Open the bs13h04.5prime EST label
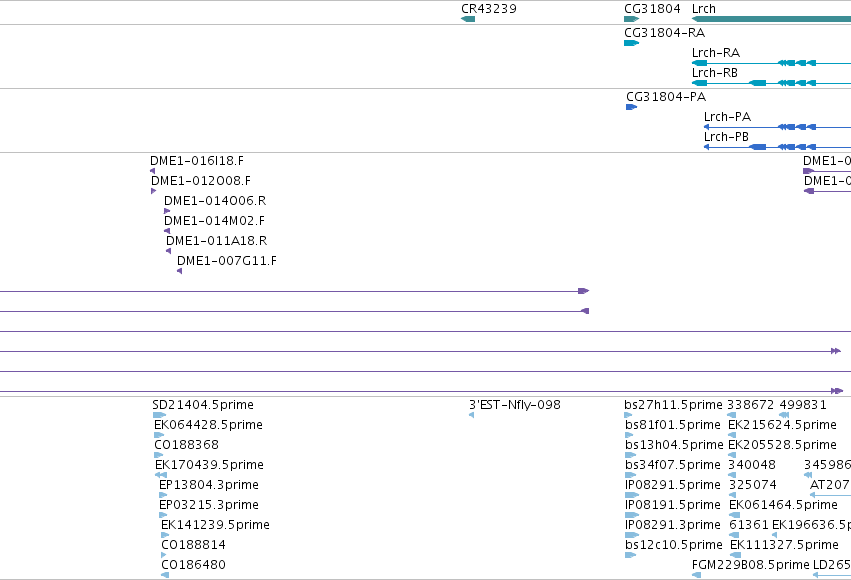851x580 pixels. click(x=675, y=445)
